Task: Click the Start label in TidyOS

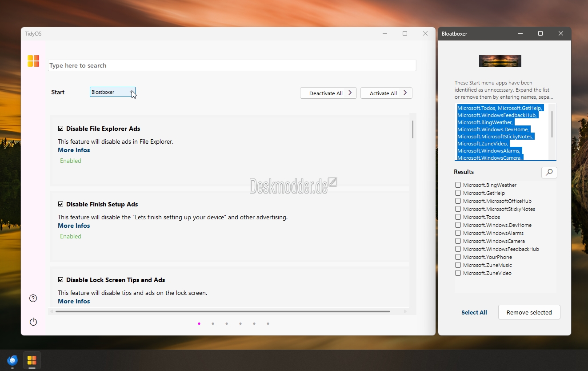Action: 58,92
